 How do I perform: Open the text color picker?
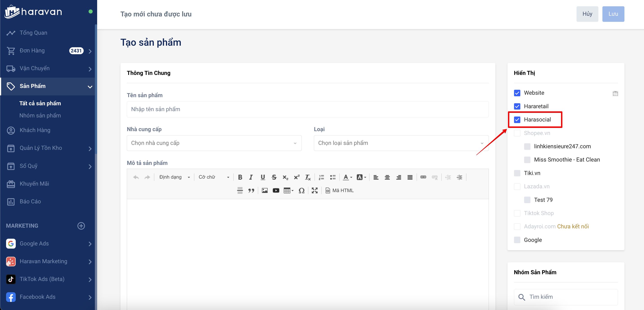tap(347, 177)
